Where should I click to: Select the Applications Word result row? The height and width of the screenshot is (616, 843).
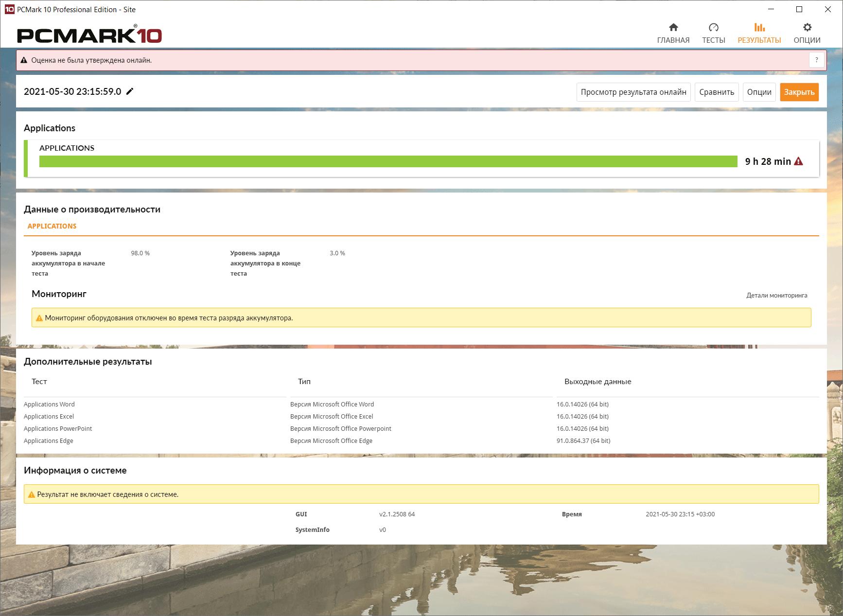tap(421, 404)
